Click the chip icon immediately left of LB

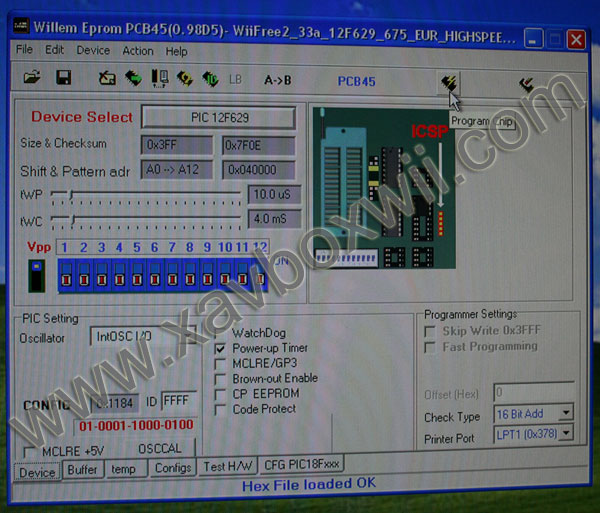pyautogui.click(x=210, y=78)
